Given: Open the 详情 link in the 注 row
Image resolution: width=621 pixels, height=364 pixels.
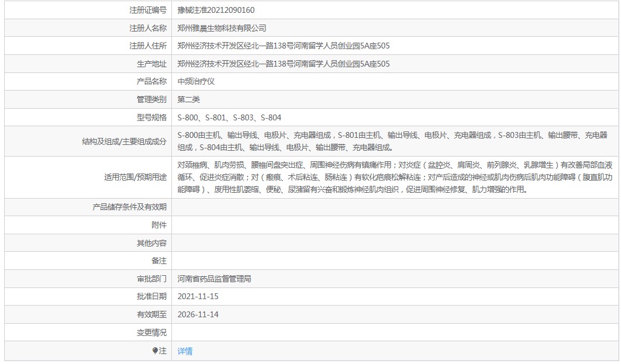Looking at the screenshot, I should click(185, 351).
